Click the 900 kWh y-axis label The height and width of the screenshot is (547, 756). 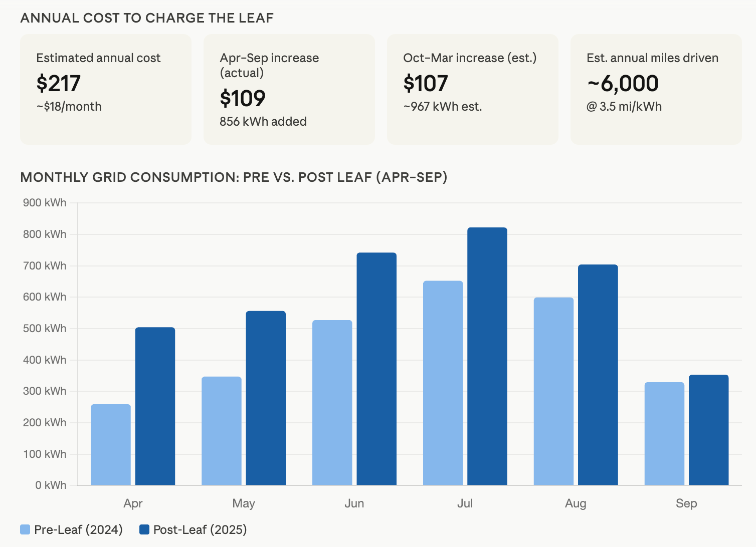click(x=45, y=203)
